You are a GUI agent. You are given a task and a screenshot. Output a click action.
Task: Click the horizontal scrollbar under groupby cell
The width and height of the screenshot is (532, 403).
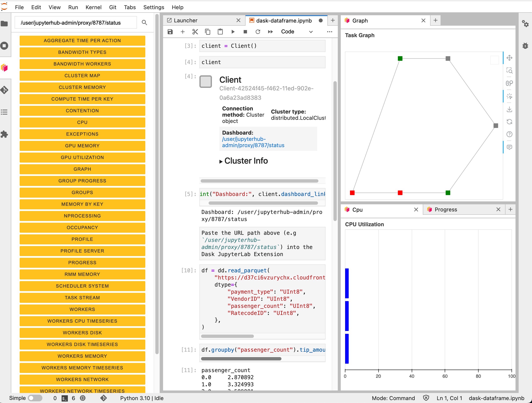pyautogui.click(x=241, y=359)
